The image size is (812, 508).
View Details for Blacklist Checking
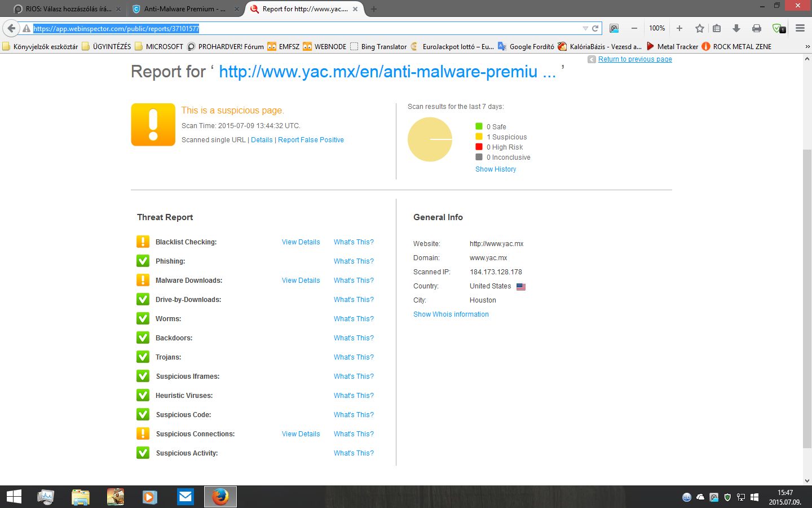pos(301,242)
